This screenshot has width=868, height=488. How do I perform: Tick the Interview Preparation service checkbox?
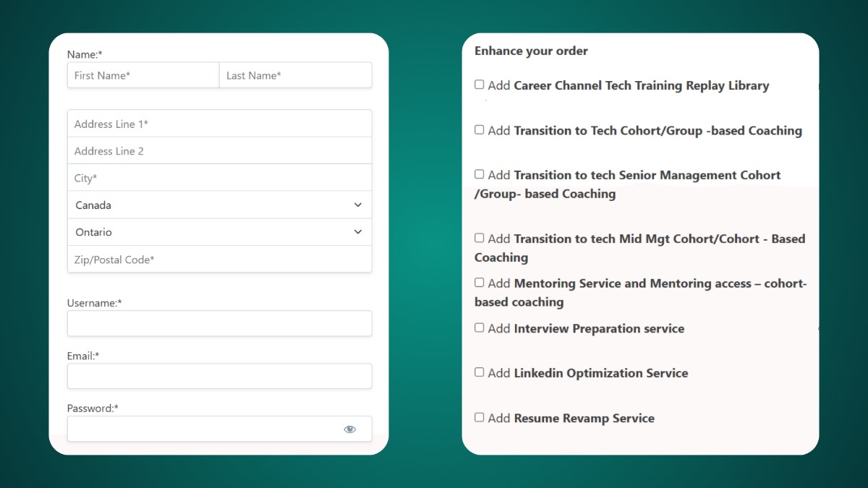pos(479,328)
